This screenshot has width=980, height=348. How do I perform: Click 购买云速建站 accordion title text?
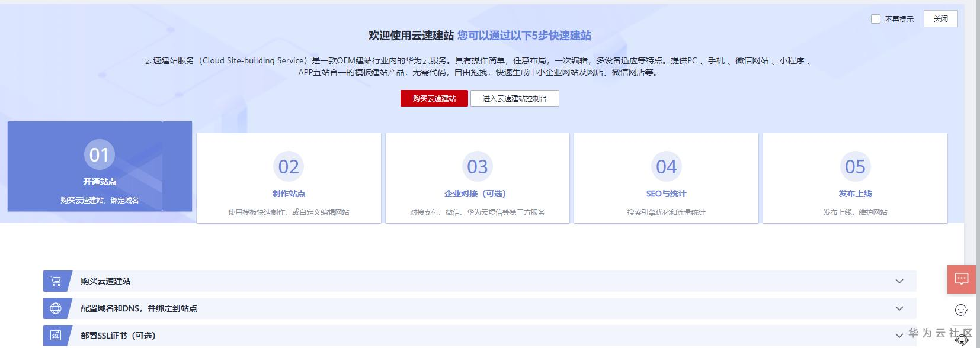point(105,281)
